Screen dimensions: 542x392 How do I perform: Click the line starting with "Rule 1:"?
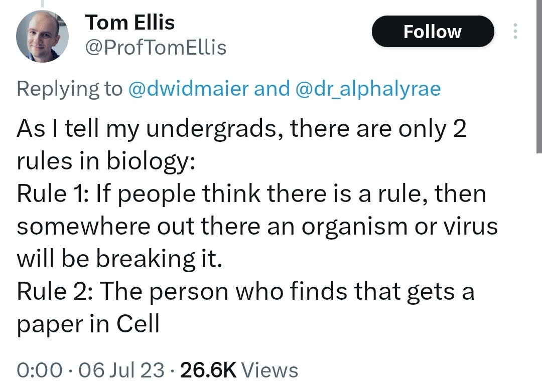(251, 194)
